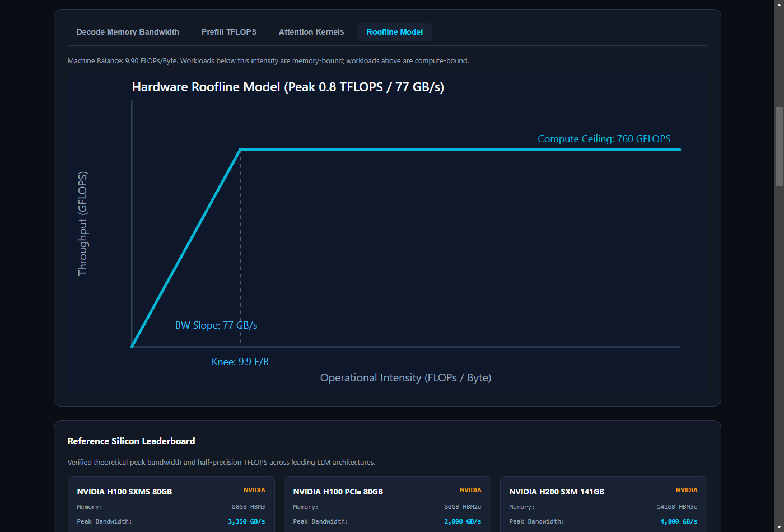Select the Attention Kernels tab
This screenshot has width=784, height=532.
point(311,32)
